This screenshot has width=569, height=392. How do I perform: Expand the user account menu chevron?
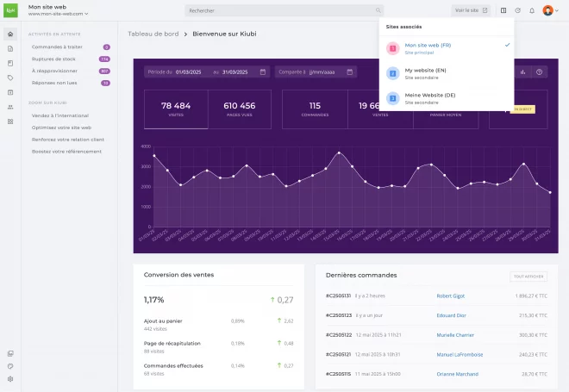(557, 11)
